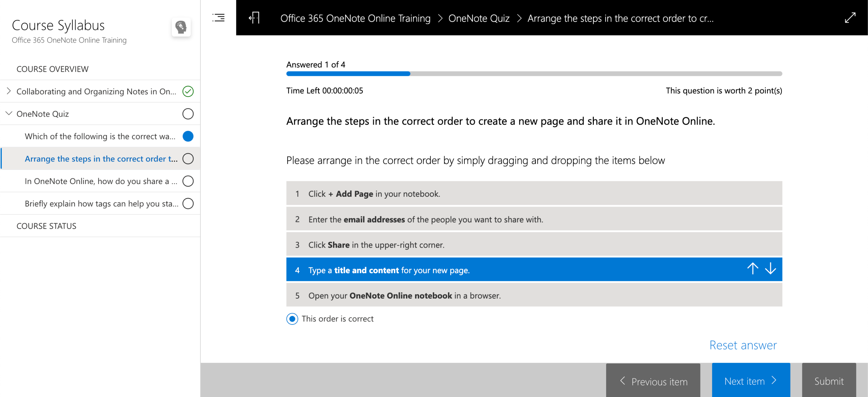This screenshot has width=868, height=397.
Task: Go to Next item
Action: pyautogui.click(x=750, y=381)
